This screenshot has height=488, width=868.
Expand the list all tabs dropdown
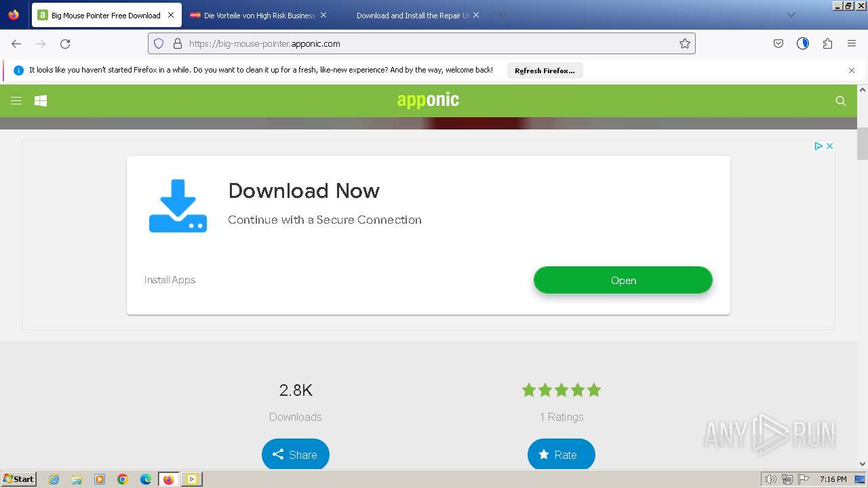791,15
